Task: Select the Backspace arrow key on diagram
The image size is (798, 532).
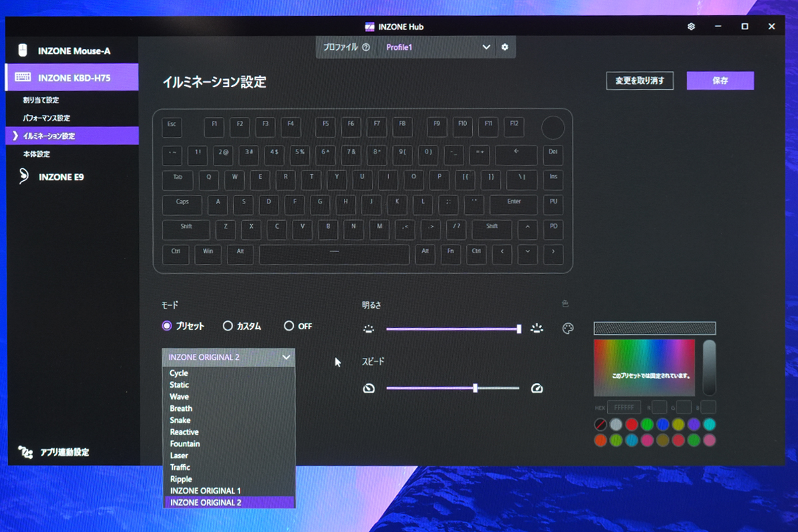Action: [516, 155]
